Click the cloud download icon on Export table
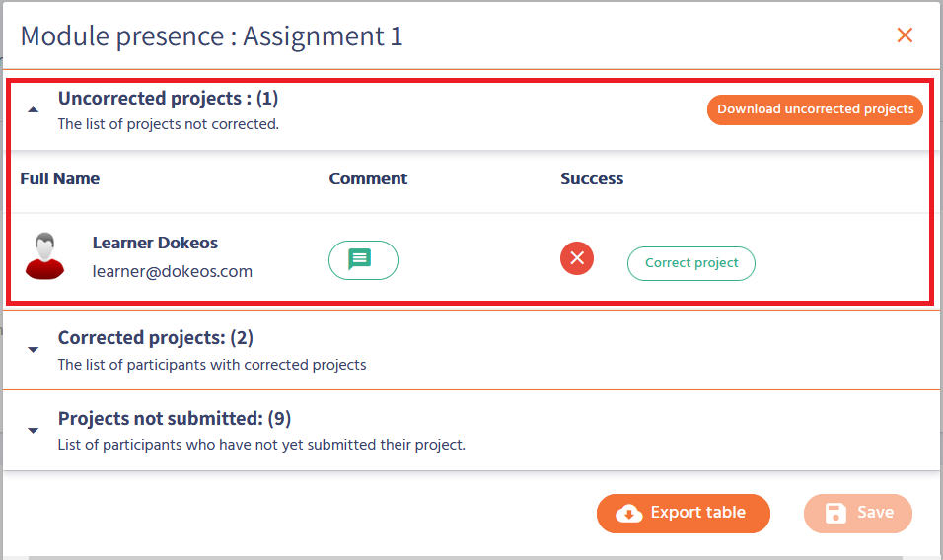 628,513
